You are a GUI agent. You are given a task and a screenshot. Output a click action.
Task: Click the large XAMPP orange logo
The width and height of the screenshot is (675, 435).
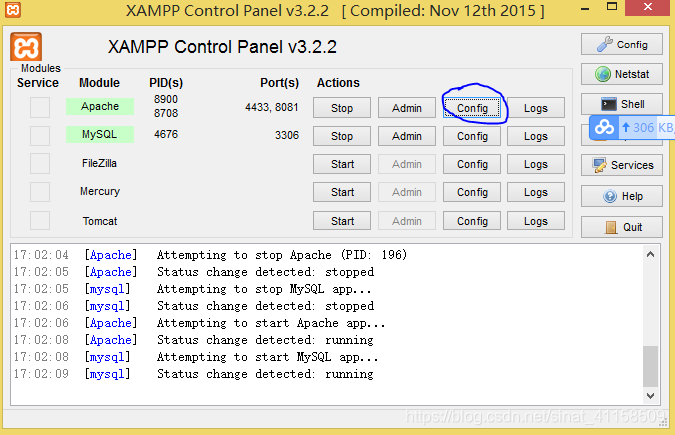click(x=26, y=47)
